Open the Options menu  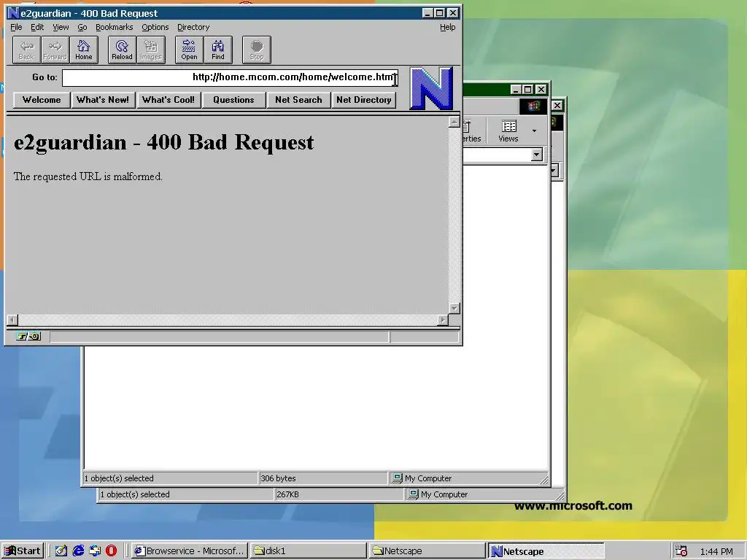click(x=155, y=27)
